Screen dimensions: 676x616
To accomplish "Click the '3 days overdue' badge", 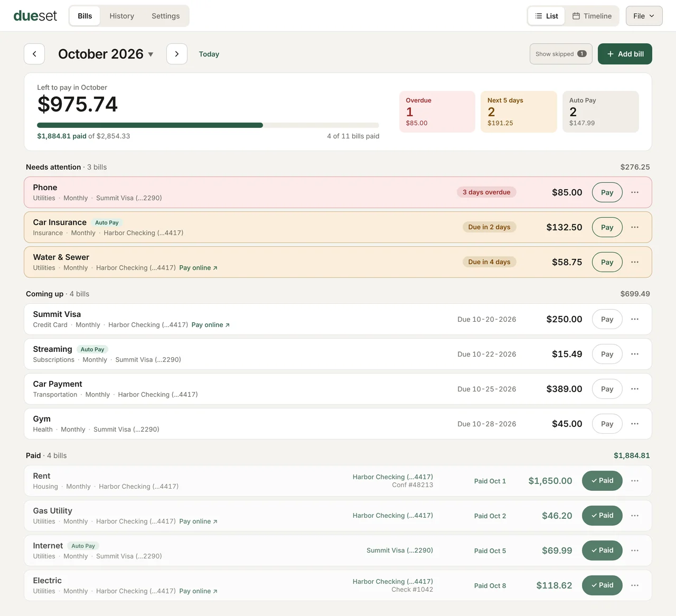I will pyautogui.click(x=486, y=192).
